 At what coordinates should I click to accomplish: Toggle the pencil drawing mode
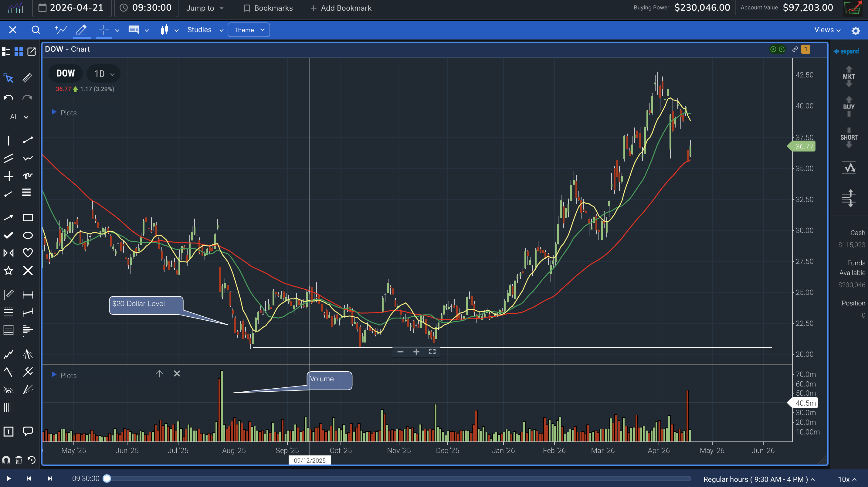(x=81, y=30)
